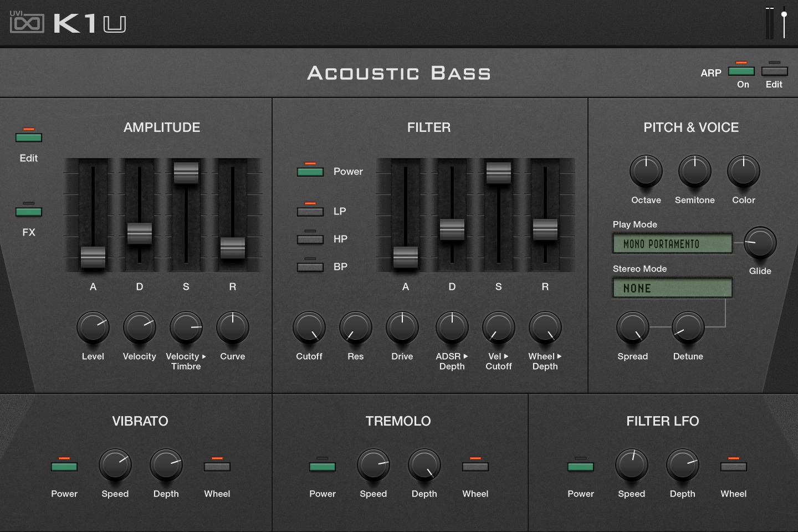Click the Filter LFO Speed knob
798x532 pixels.
coord(631,465)
